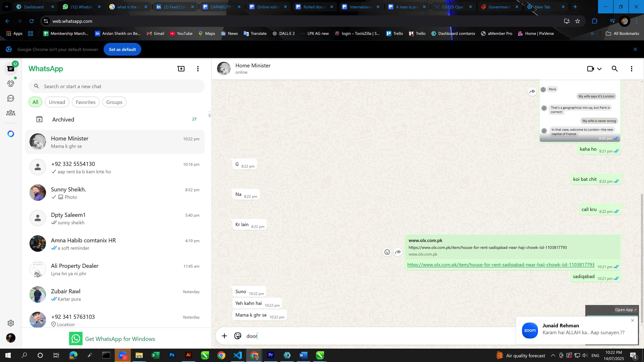Start a video call with camera icon
Viewport: 644px width, 362px height.
(591, 69)
